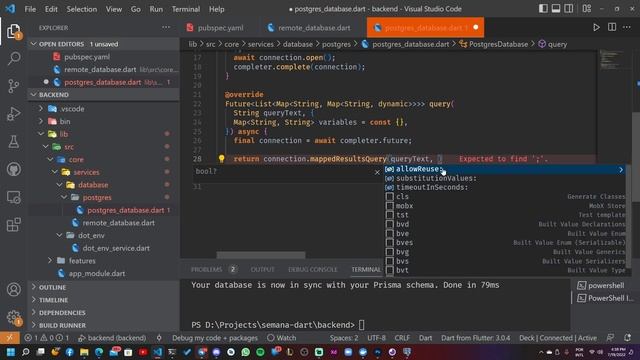
Task: Show details for allowReuse suggestion
Action: pyautogui.click(x=621, y=169)
